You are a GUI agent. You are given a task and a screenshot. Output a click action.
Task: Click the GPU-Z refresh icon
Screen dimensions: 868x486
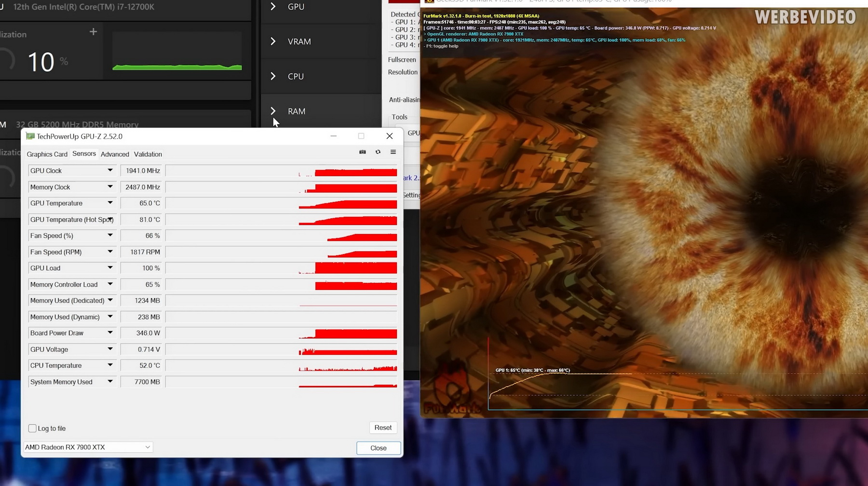click(378, 152)
